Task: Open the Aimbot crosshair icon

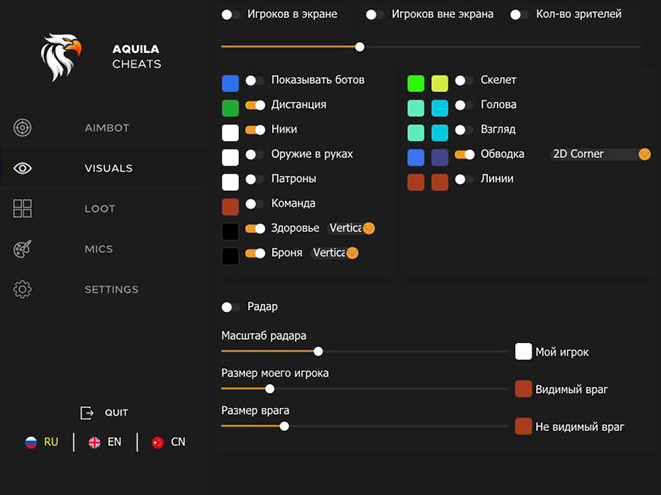Action: point(23,128)
